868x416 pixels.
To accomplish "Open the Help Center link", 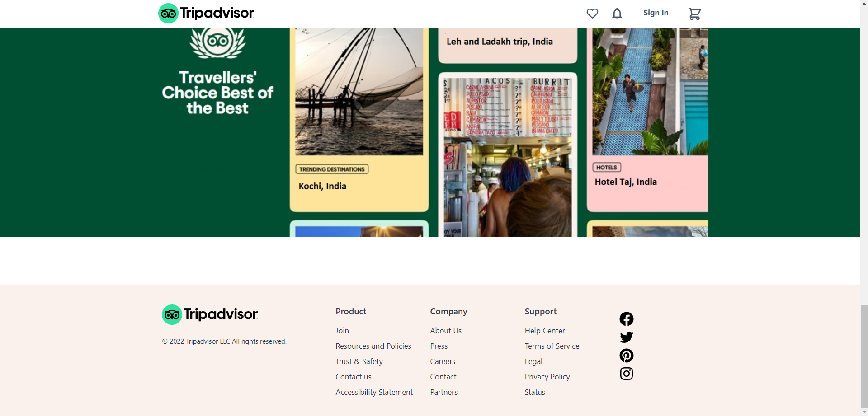I will 545,331.
